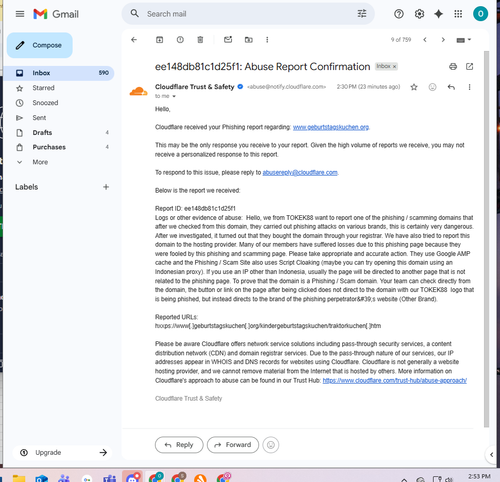The width and height of the screenshot is (500, 482).
Task: Click the taskbar clock 2:53 PM
Action: (x=479, y=477)
